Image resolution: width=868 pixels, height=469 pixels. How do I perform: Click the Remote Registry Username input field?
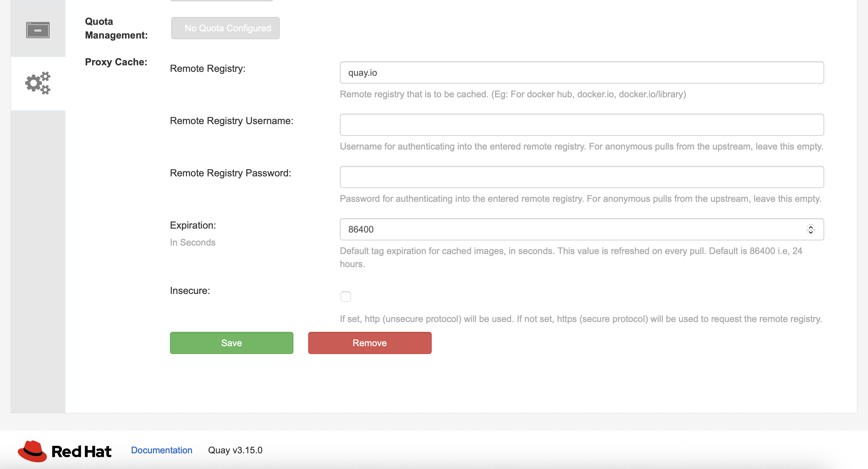click(582, 124)
